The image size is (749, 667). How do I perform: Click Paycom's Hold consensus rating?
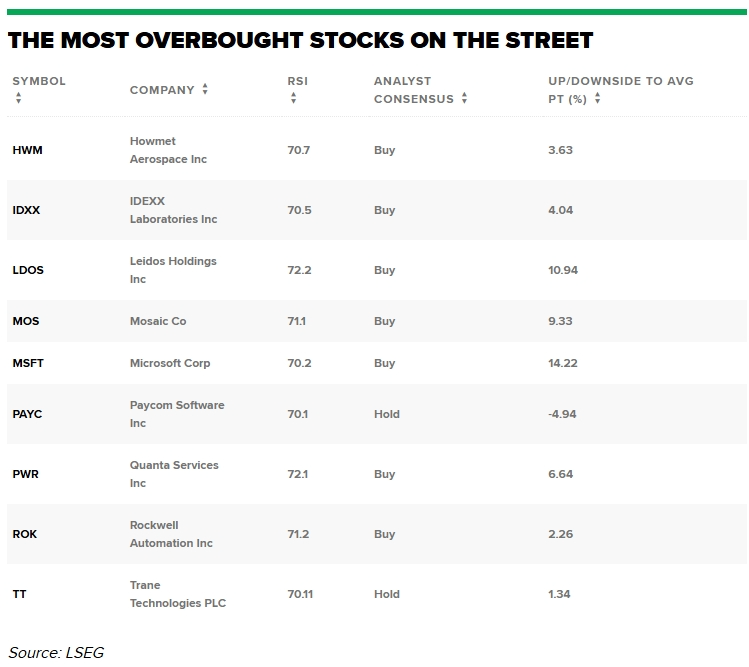[x=386, y=414]
